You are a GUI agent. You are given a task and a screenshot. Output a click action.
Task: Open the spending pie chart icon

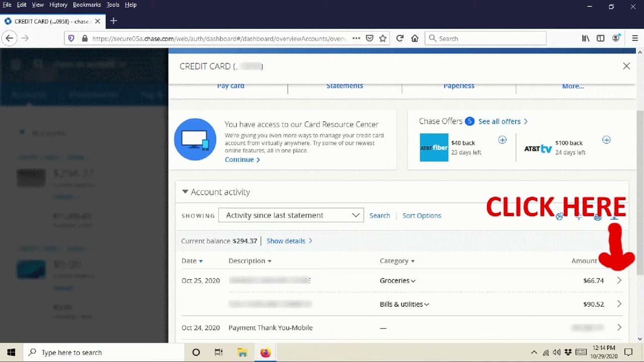559,217
